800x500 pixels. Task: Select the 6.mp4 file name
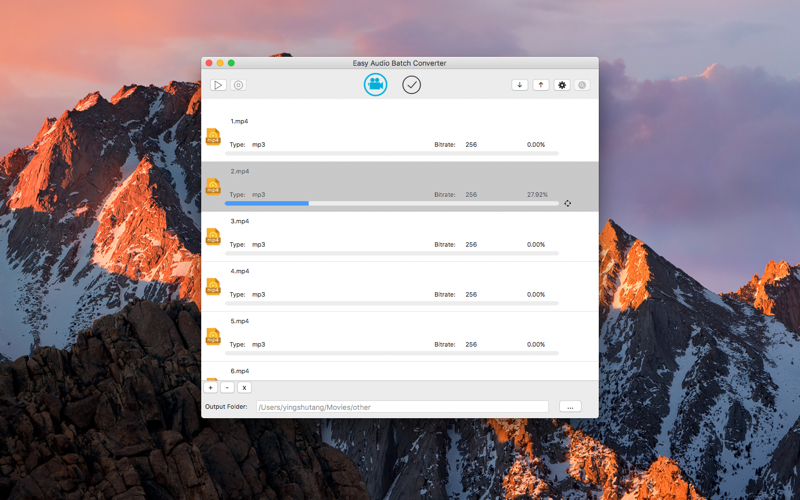tap(240, 371)
